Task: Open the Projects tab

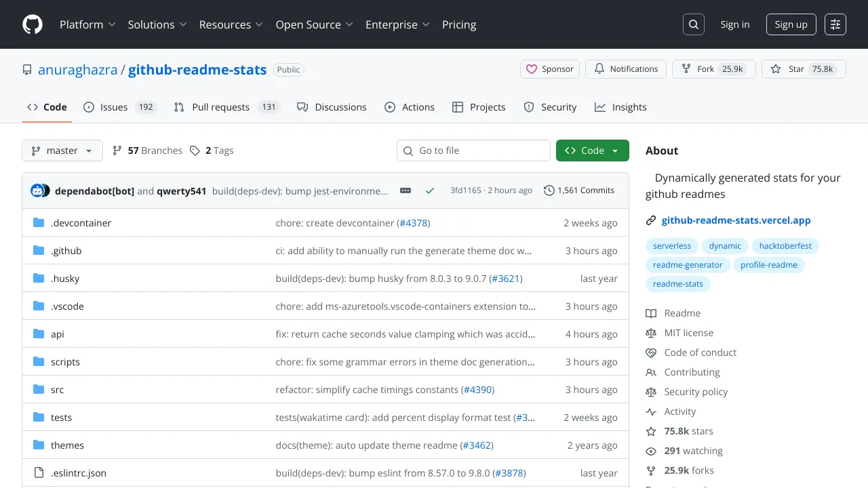Action: (x=479, y=107)
